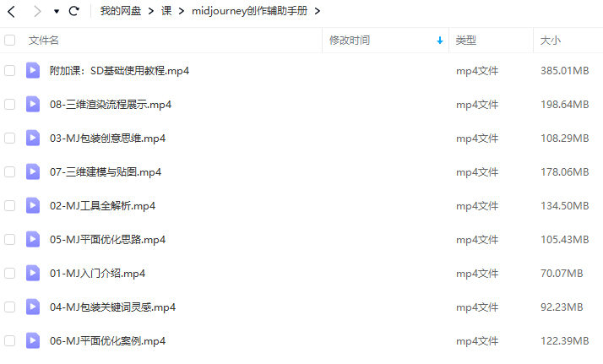Sort files by the 大小 column header
The width and height of the screenshot is (603, 364).
[551, 41]
